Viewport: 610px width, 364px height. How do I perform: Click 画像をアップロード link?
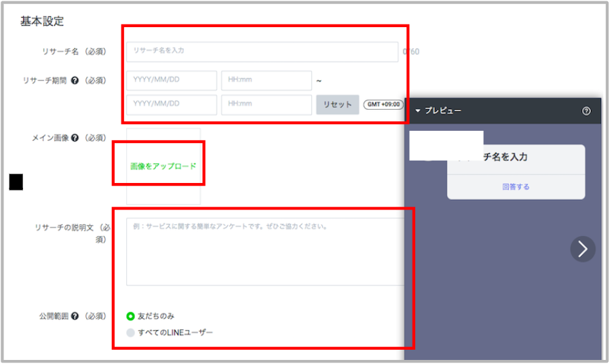pos(164,166)
